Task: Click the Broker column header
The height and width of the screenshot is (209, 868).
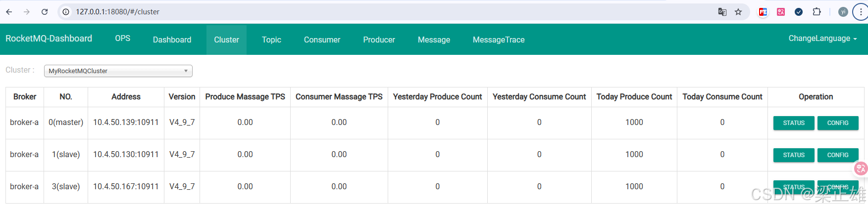Action: pyautogui.click(x=25, y=97)
